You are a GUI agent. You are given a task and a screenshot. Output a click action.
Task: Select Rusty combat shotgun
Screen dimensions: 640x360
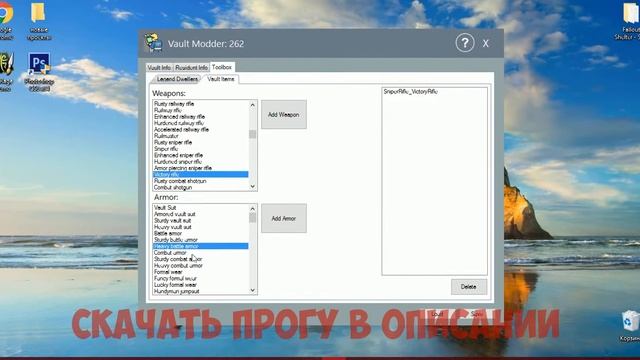coord(200,181)
